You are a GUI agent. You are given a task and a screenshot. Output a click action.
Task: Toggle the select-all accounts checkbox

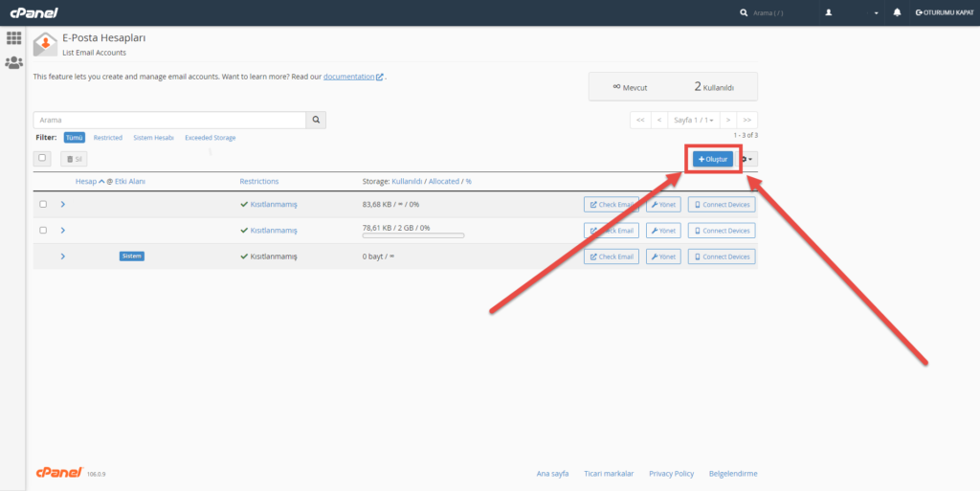pyautogui.click(x=42, y=158)
